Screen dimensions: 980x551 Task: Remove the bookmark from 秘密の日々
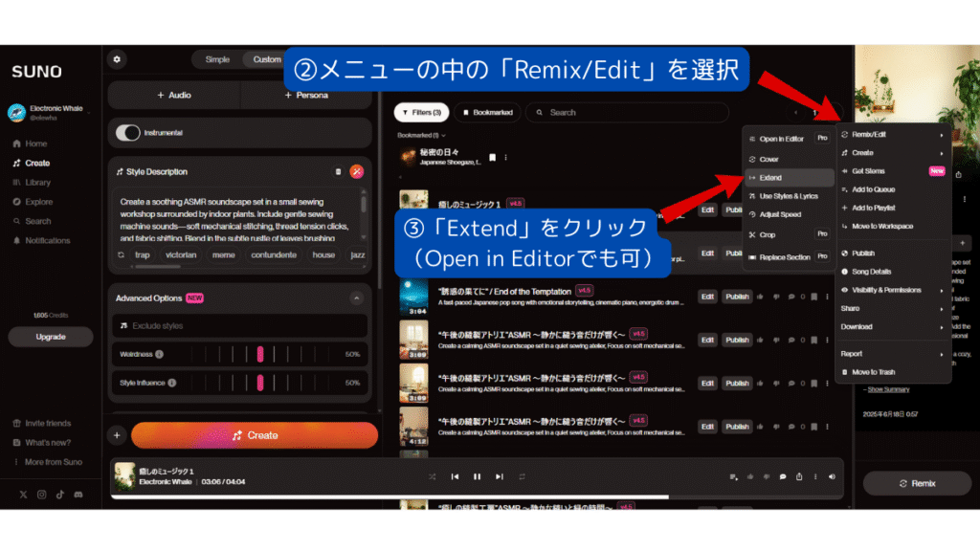tap(493, 158)
